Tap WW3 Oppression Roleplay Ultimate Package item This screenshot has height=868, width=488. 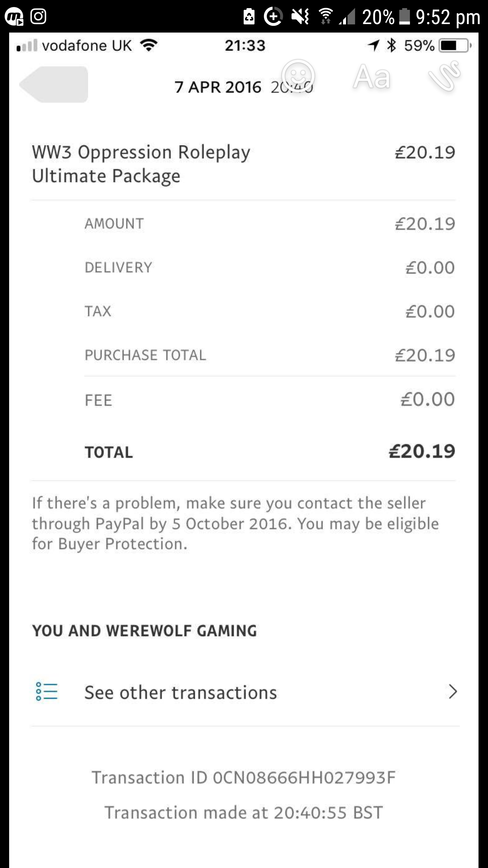243,164
